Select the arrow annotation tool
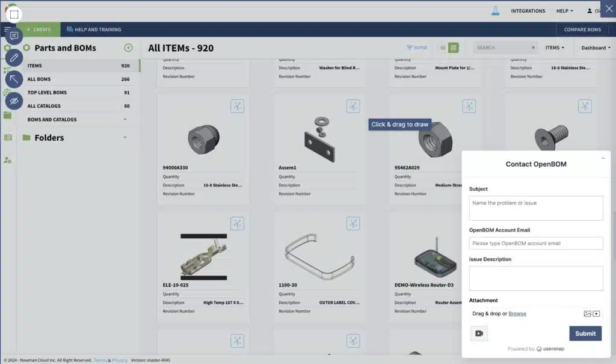The width and height of the screenshot is (616, 364). [x=14, y=79]
